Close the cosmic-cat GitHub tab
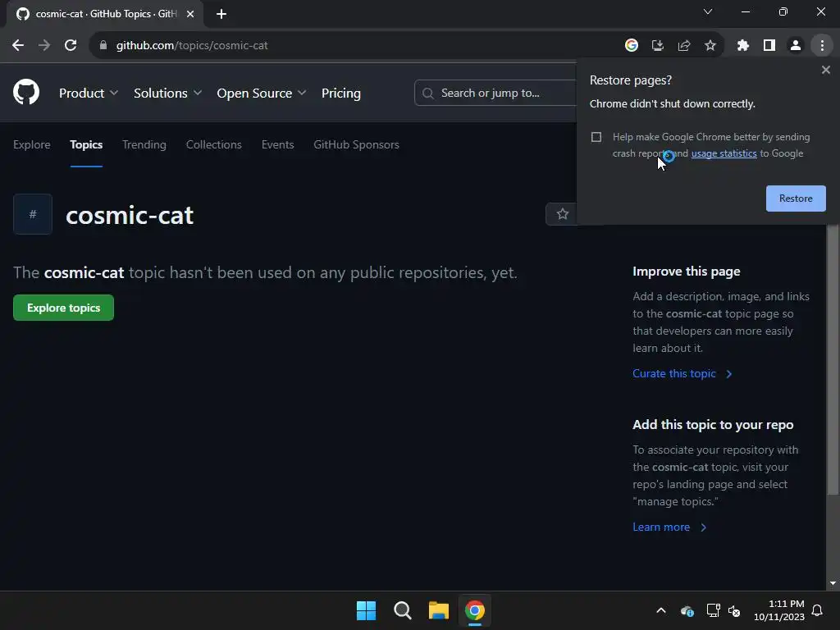The height and width of the screenshot is (630, 840). pyautogui.click(x=190, y=14)
